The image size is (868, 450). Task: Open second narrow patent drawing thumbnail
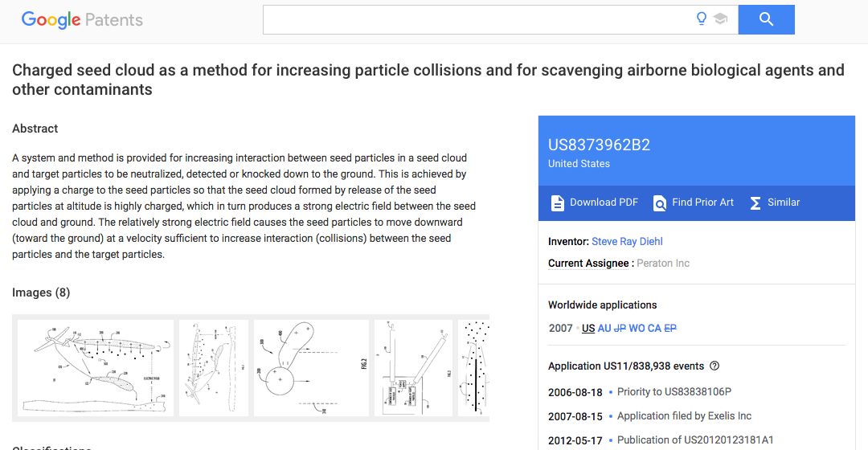tap(214, 368)
